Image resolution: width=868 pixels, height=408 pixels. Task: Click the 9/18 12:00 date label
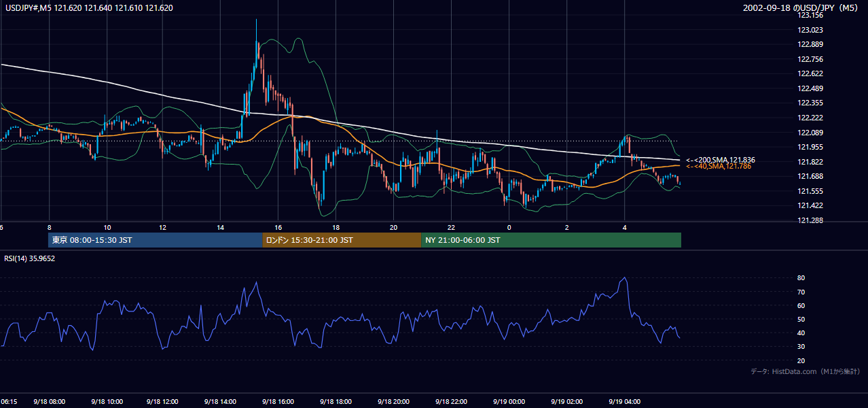164,402
